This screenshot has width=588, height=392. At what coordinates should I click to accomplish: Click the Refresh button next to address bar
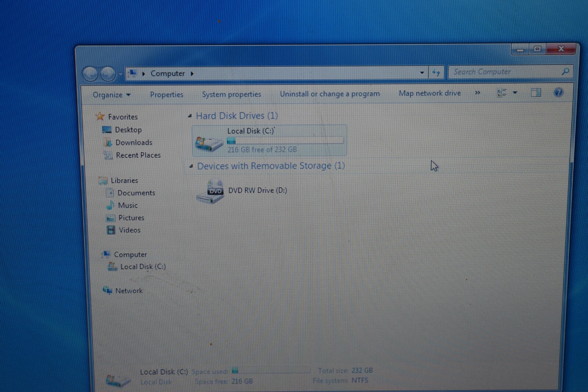click(436, 72)
